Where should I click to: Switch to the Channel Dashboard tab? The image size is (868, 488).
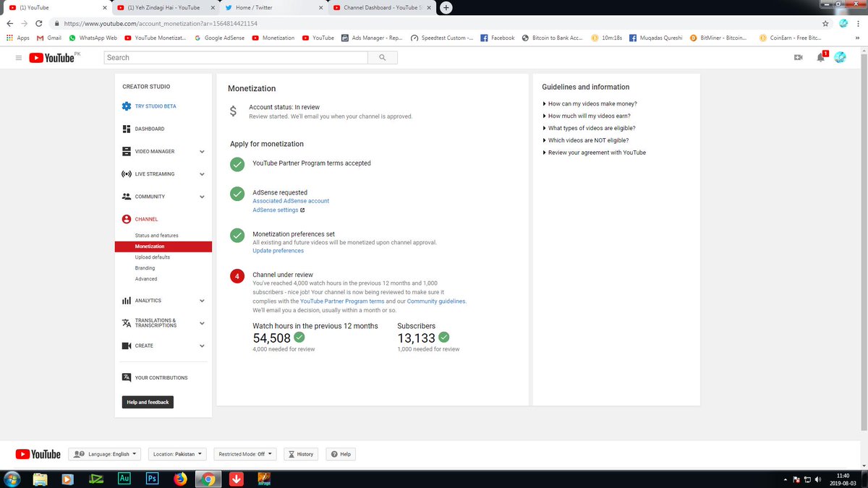coord(381,8)
